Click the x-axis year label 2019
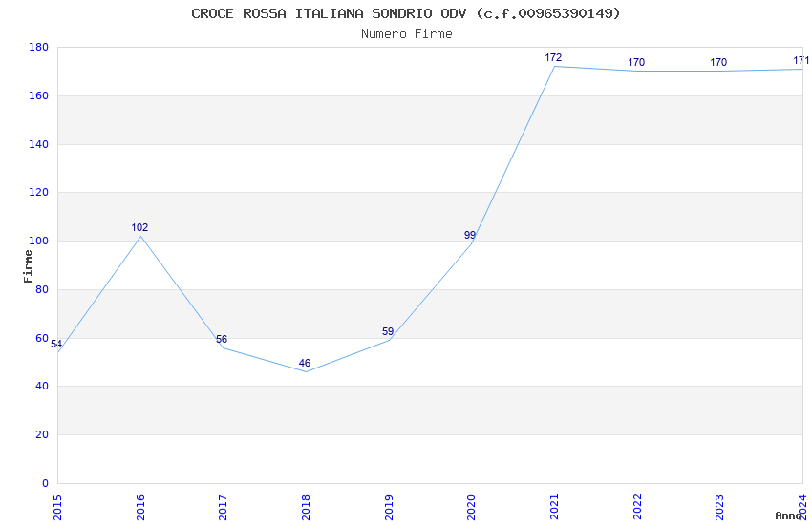 click(x=389, y=508)
